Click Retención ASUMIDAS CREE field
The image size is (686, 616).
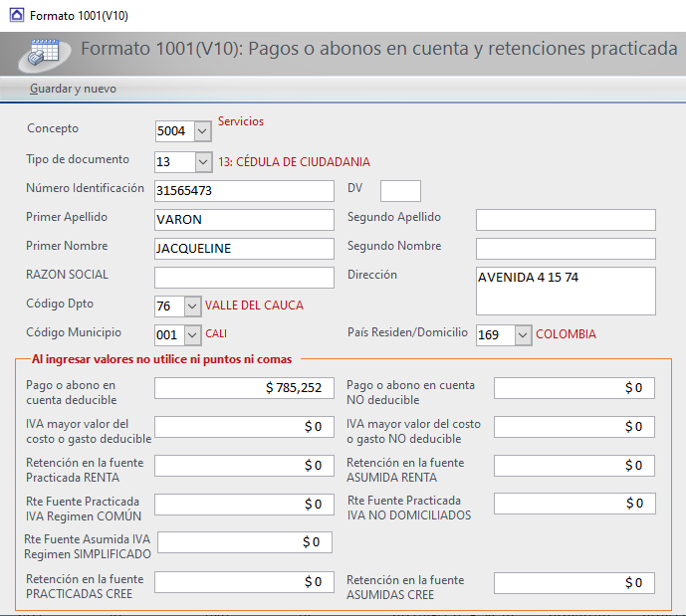574,583
